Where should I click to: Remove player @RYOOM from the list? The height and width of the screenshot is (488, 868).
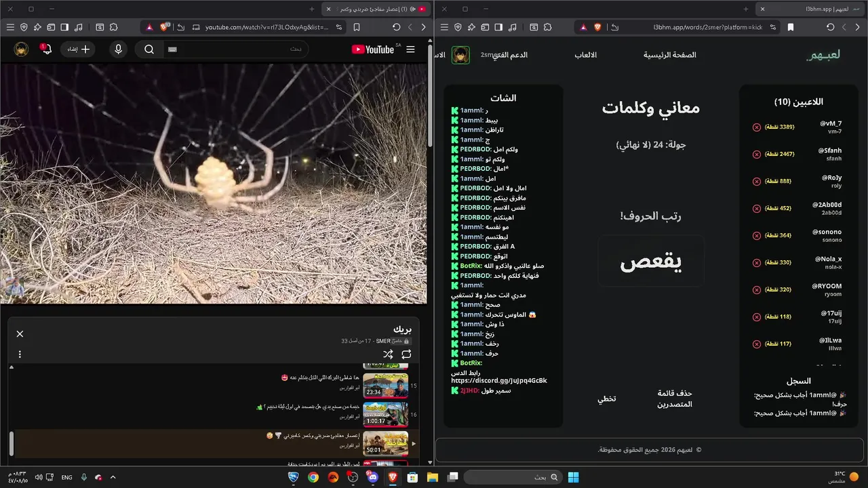tap(757, 290)
